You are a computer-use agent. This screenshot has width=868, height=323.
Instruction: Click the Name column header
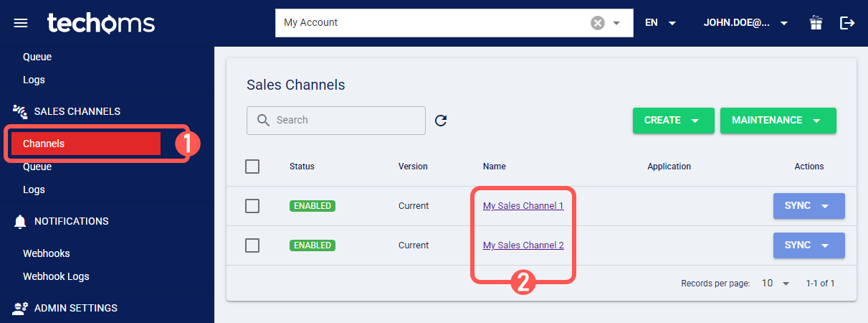tap(495, 167)
